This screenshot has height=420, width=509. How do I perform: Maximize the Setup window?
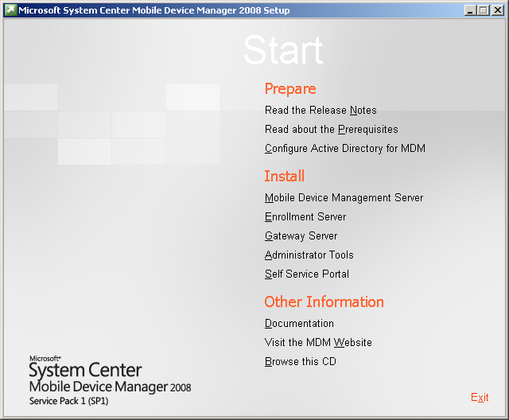click(483, 10)
